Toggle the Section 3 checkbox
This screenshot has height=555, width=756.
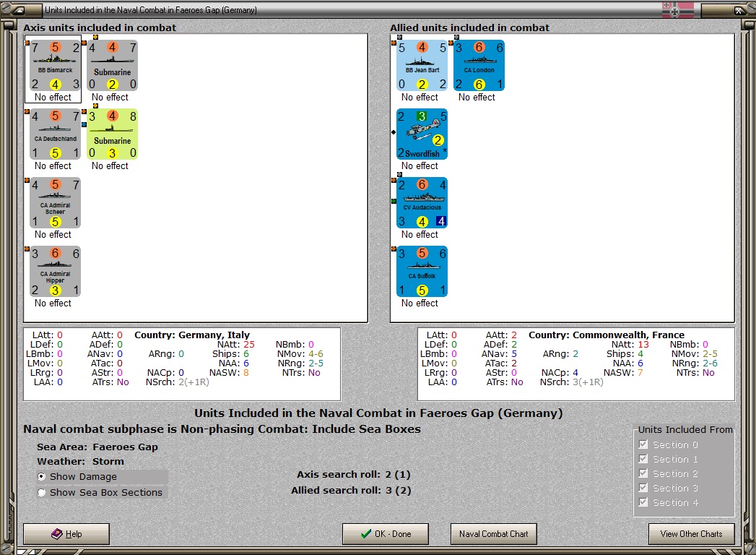[643, 488]
